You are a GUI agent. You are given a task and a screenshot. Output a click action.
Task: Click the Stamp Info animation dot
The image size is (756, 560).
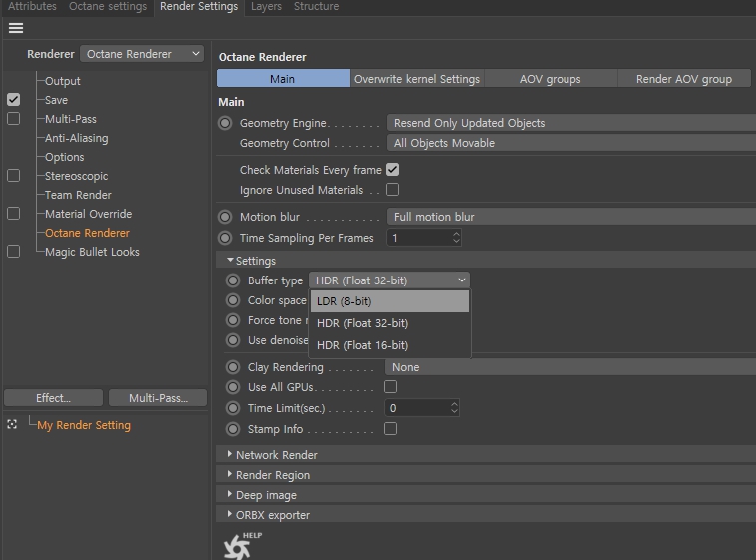coord(233,429)
